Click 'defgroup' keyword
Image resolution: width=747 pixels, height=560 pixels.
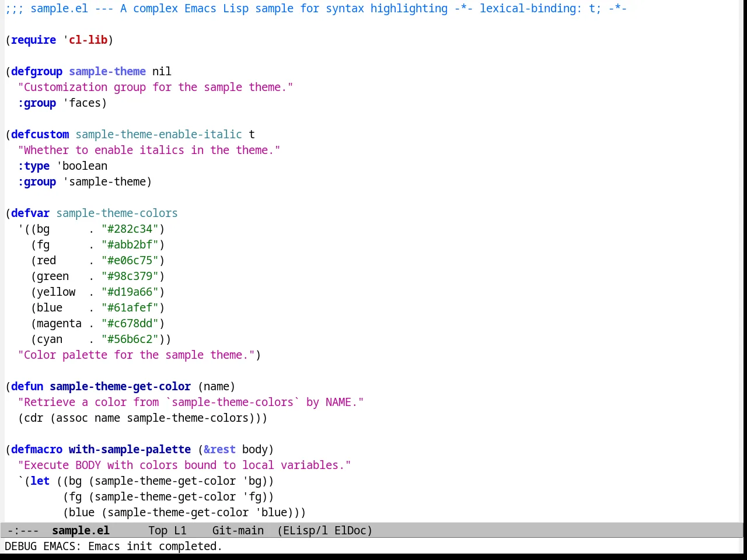[x=37, y=71]
